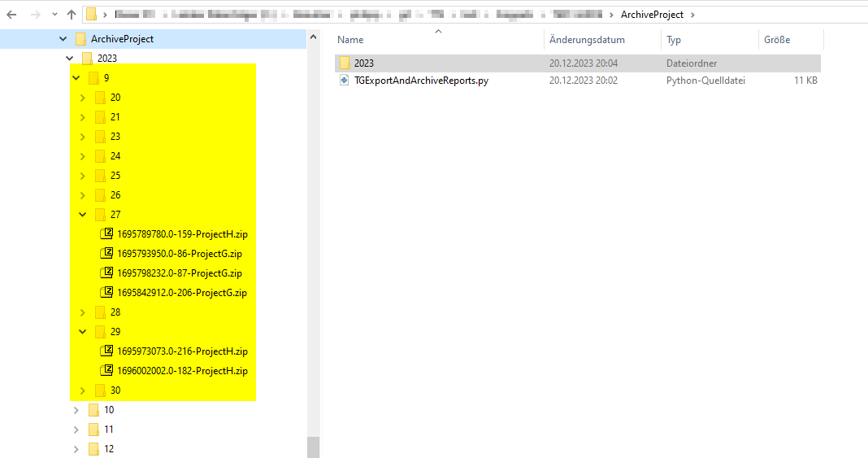This screenshot has height=458, width=868.
Task: Click Python icon of TGExportAndArchiveReports.py
Action: (345, 81)
